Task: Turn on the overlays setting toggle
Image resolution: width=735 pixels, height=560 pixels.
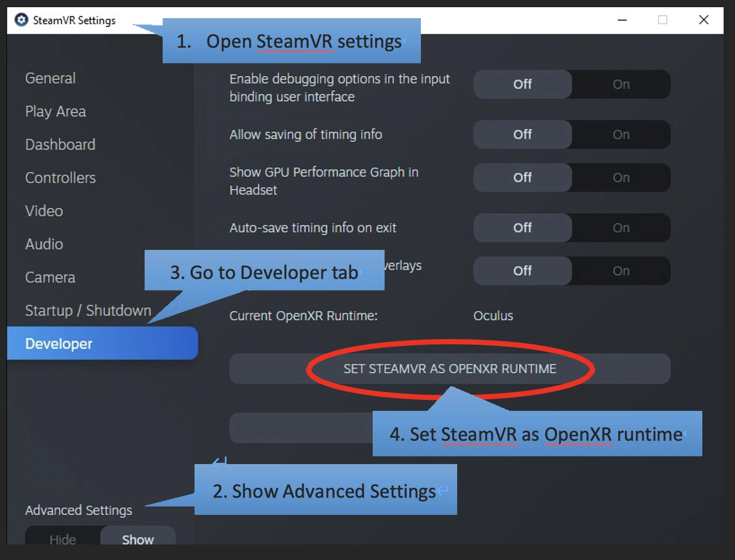Action: pyautogui.click(x=621, y=271)
